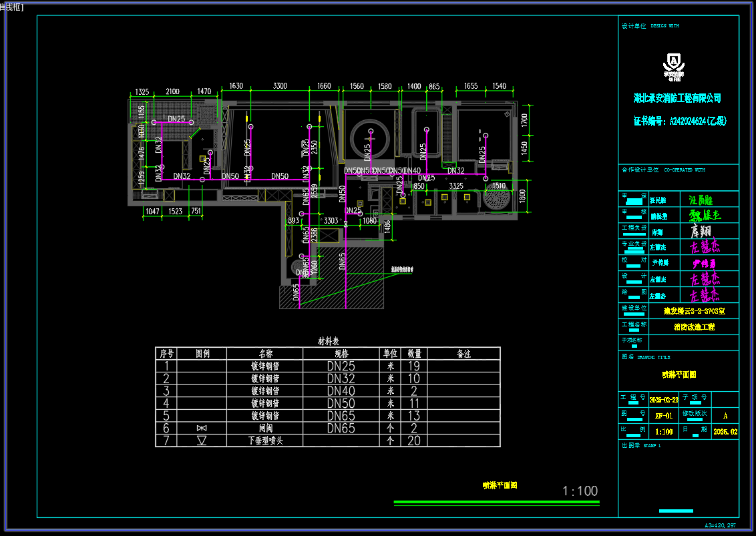Select the gate valve symbol in legend row 6
The image size is (756, 536).
[x=202, y=429]
